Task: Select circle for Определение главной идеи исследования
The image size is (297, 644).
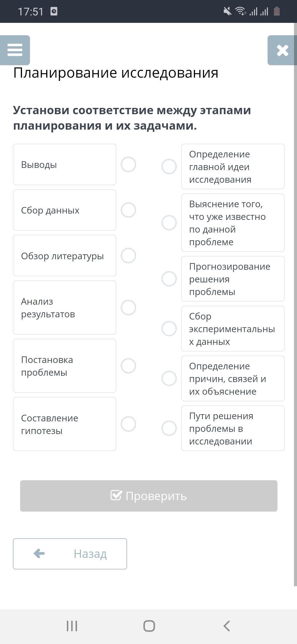Action: click(x=169, y=167)
